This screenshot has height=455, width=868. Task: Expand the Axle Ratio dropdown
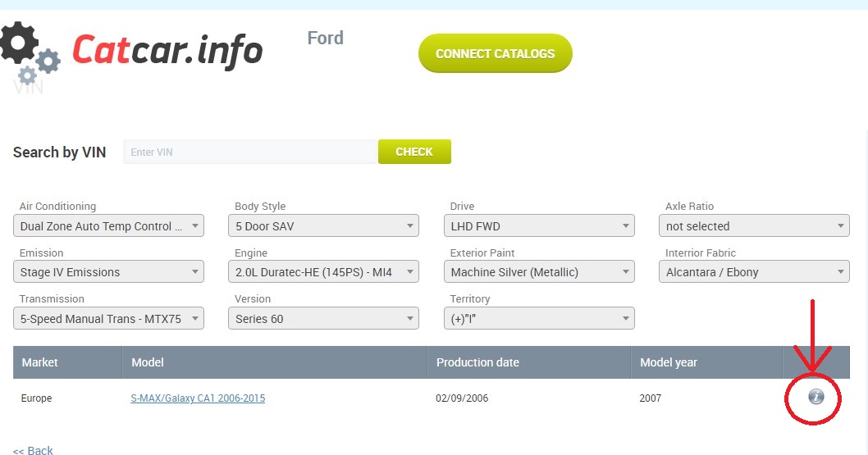click(x=753, y=226)
